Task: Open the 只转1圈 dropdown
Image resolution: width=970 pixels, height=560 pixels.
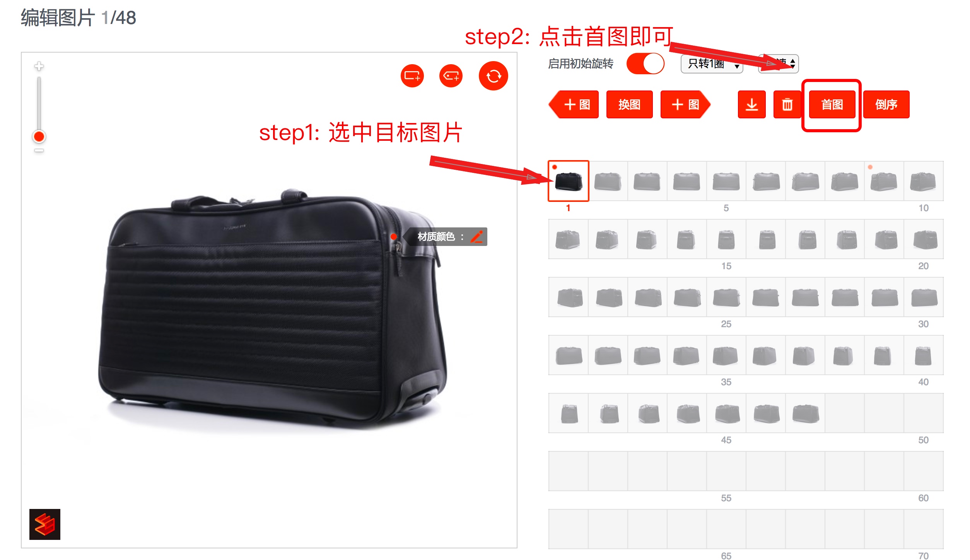Action: pyautogui.click(x=712, y=64)
